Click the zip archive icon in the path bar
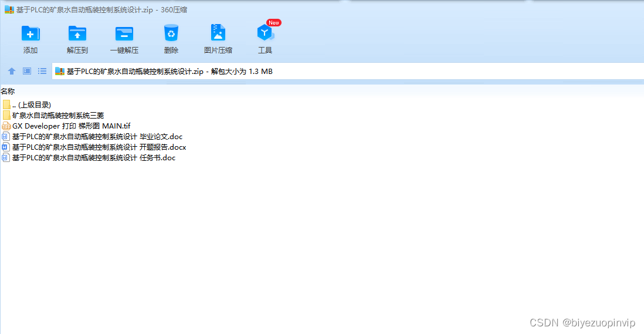The image size is (644, 334). coord(60,72)
